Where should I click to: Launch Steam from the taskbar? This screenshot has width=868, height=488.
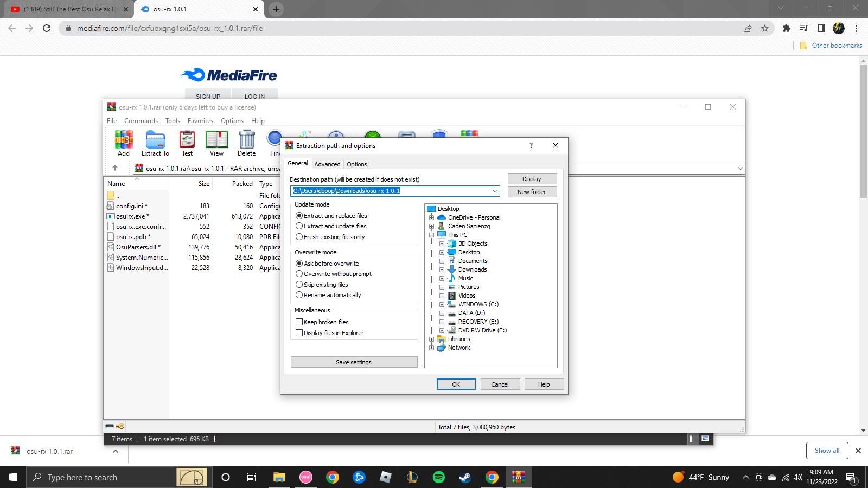point(465,477)
